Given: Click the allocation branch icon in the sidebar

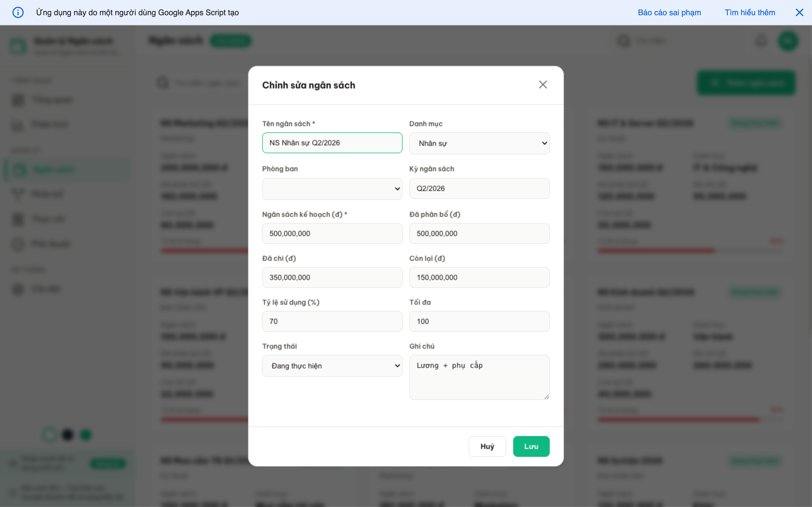Looking at the screenshot, I should (x=18, y=194).
